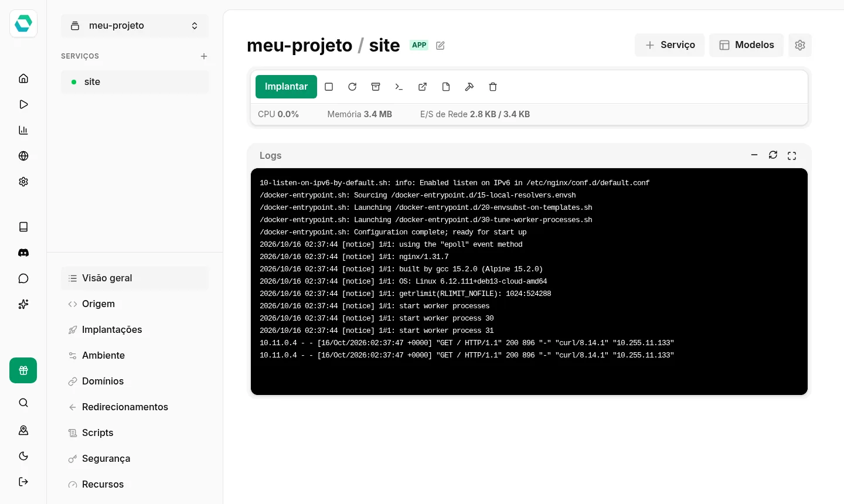This screenshot has height=504, width=844.
Task: Refresh the Logs panel
Action: point(773,155)
